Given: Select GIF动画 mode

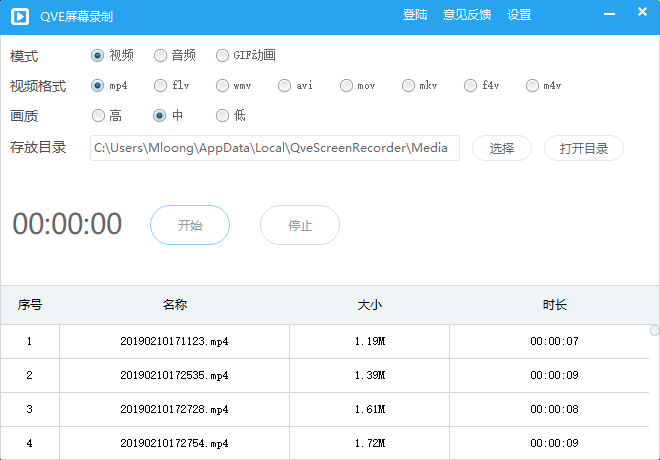Looking at the screenshot, I should click(223, 56).
